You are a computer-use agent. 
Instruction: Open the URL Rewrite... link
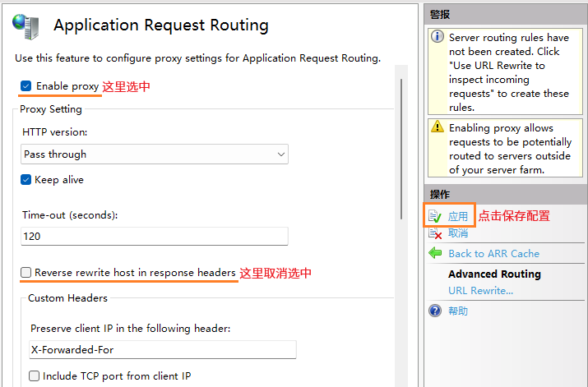tap(481, 291)
